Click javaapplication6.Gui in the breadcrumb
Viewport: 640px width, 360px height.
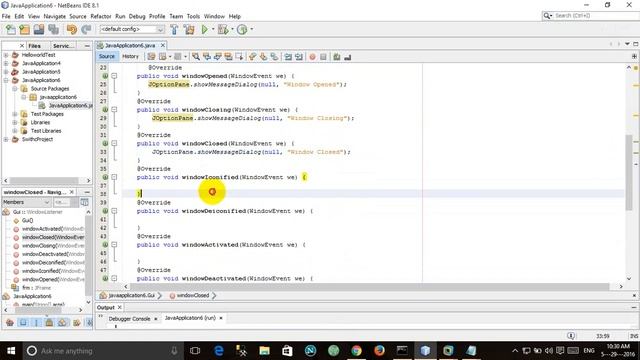[131, 295]
